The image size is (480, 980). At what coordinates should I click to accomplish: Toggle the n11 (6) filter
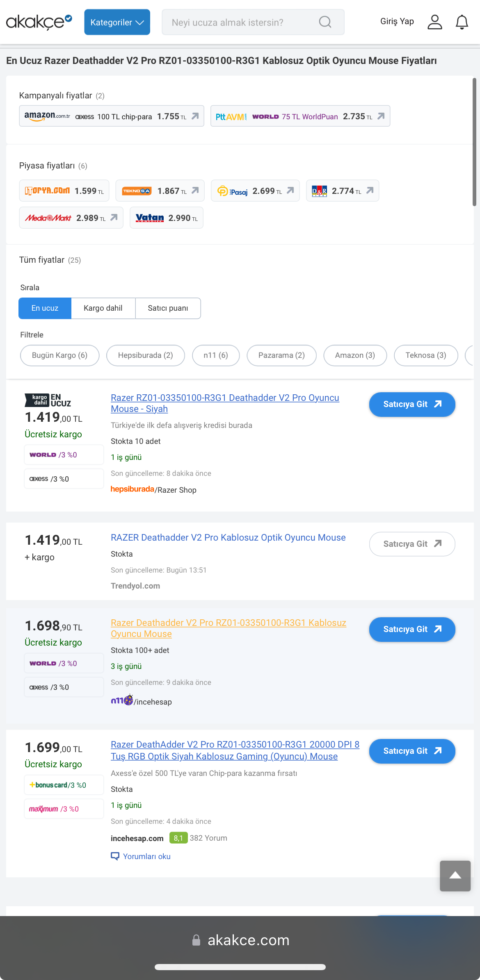pos(216,355)
